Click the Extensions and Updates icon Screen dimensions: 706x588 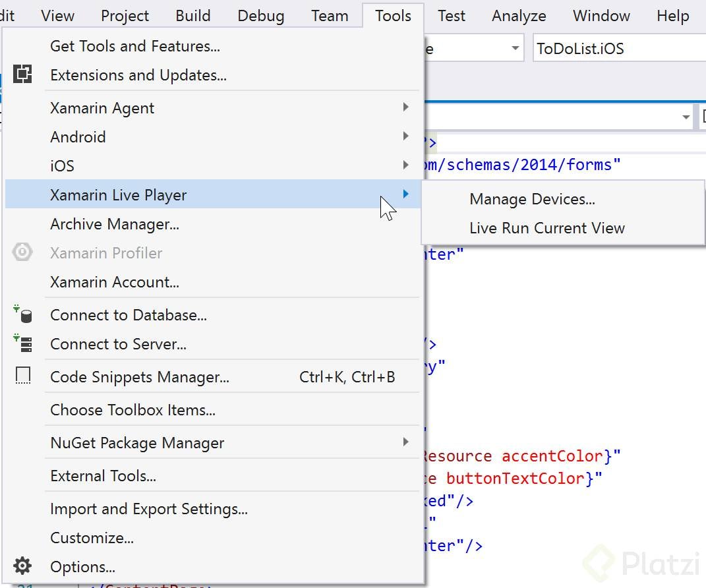(x=24, y=74)
